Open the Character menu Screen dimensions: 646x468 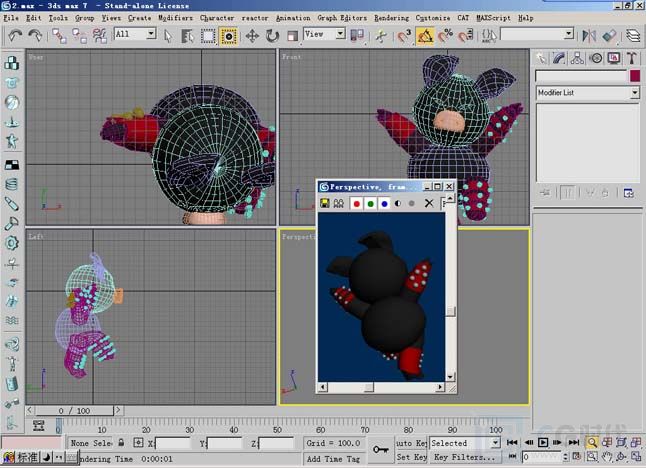(x=217, y=18)
